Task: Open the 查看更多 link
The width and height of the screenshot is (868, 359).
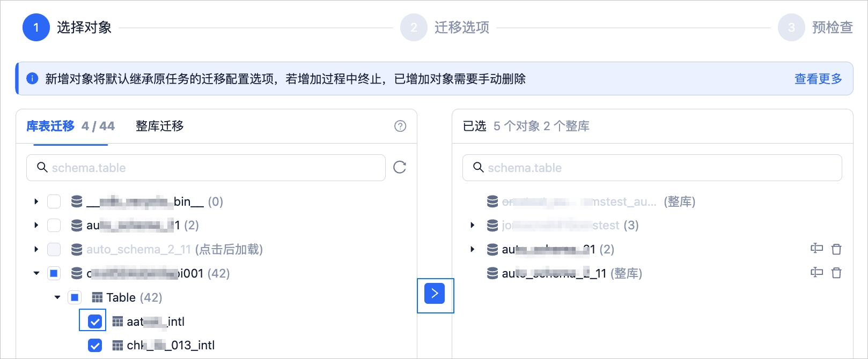Action: pos(818,79)
